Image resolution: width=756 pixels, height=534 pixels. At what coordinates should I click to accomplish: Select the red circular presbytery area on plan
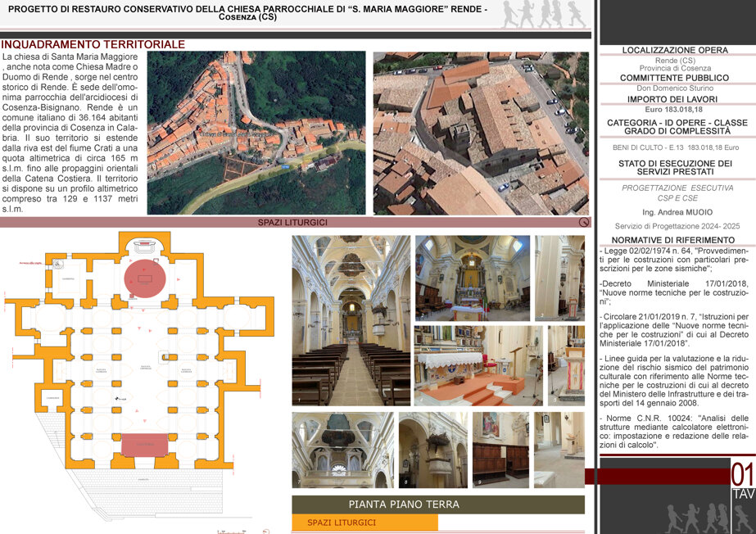coord(145,278)
